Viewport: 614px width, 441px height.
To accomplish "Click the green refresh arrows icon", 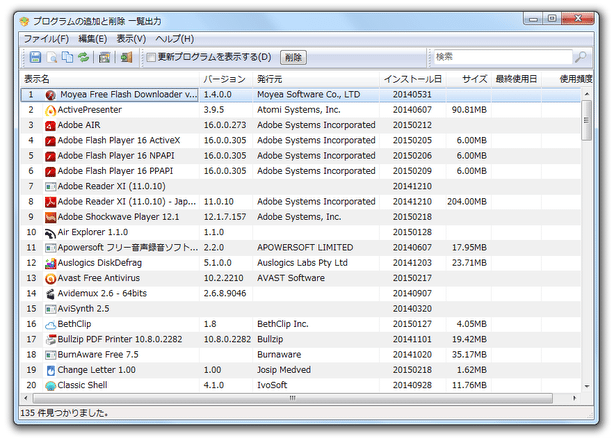I will coord(83,57).
